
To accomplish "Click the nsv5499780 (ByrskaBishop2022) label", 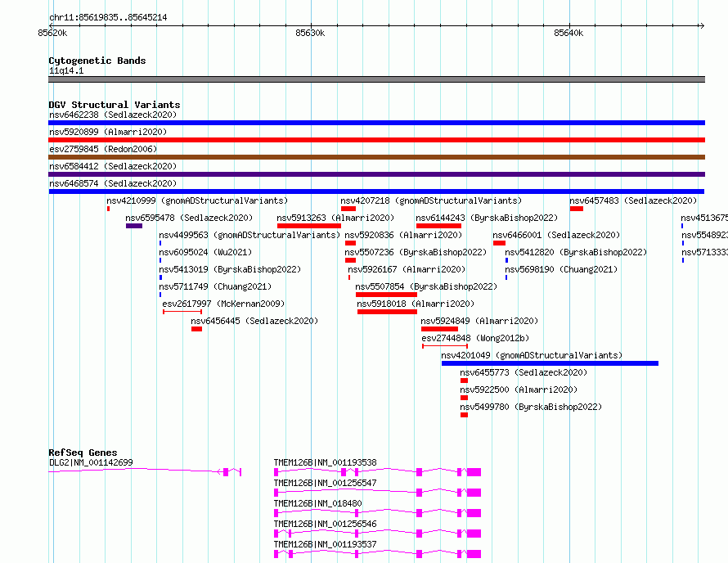I will coord(531,407).
